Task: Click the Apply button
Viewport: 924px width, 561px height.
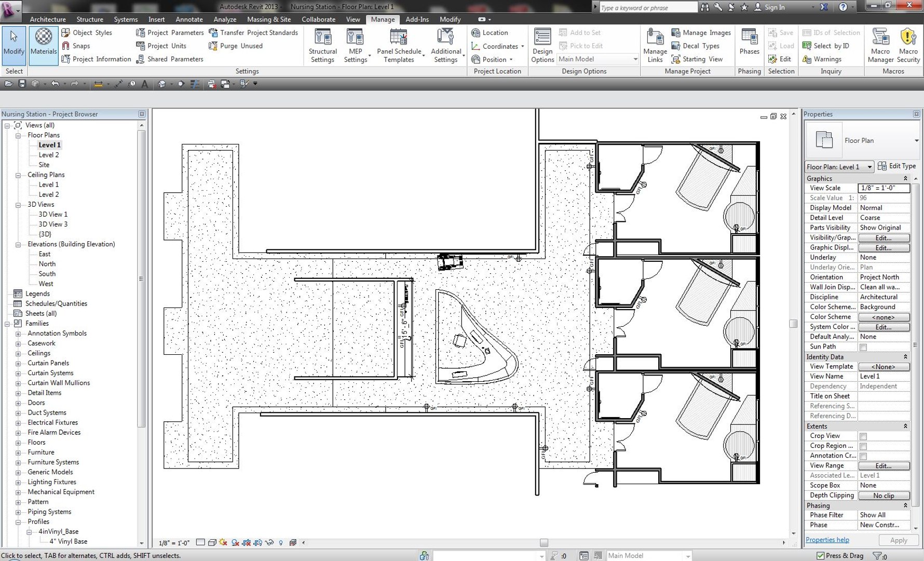Action: click(x=899, y=540)
